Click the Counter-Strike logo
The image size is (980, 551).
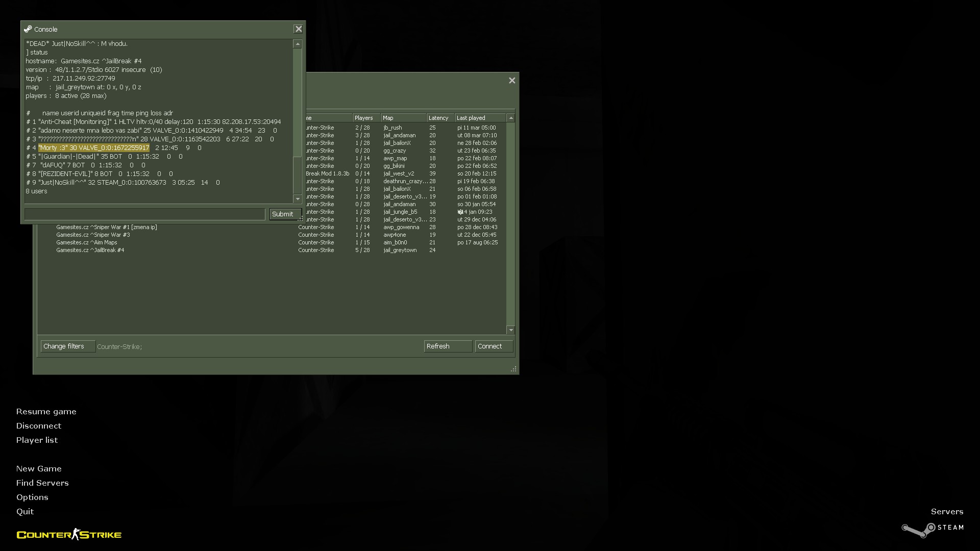pyautogui.click(x=69, y=534)
